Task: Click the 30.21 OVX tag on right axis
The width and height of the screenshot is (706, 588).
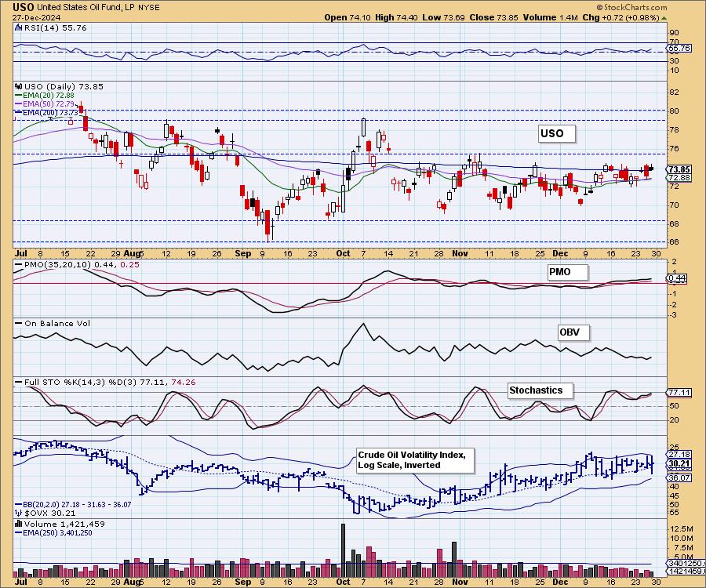Action: [679, 463]
